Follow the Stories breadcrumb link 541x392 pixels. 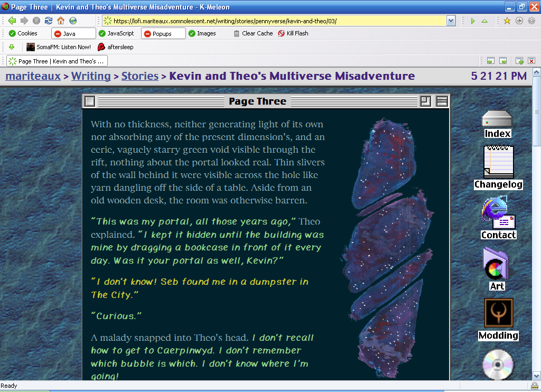139,76
